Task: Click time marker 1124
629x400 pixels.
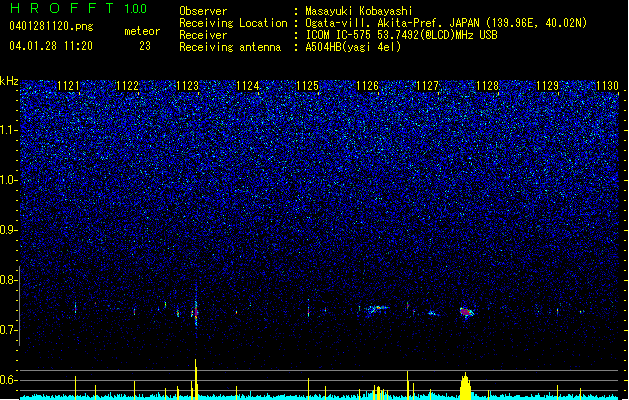Action: click(248, 86)
